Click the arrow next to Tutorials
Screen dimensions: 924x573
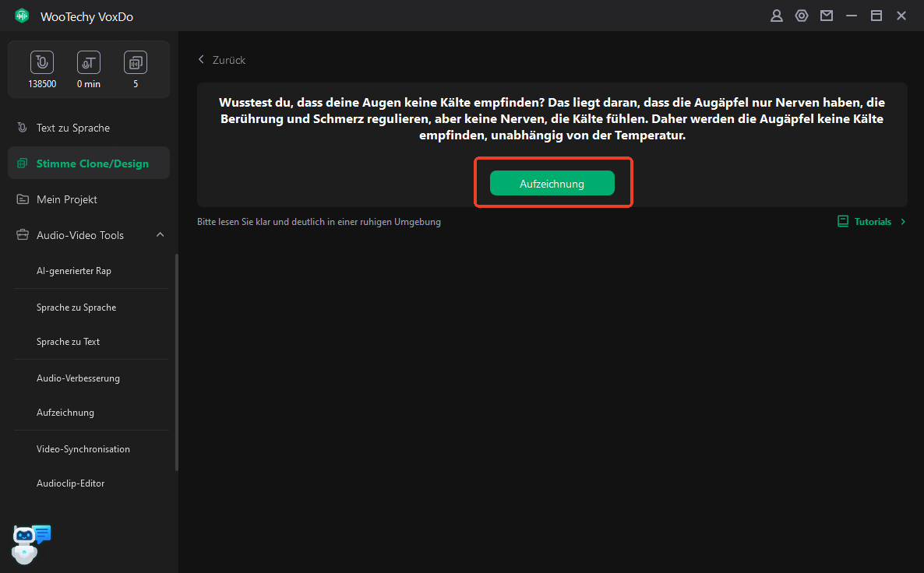pos(903,222)
